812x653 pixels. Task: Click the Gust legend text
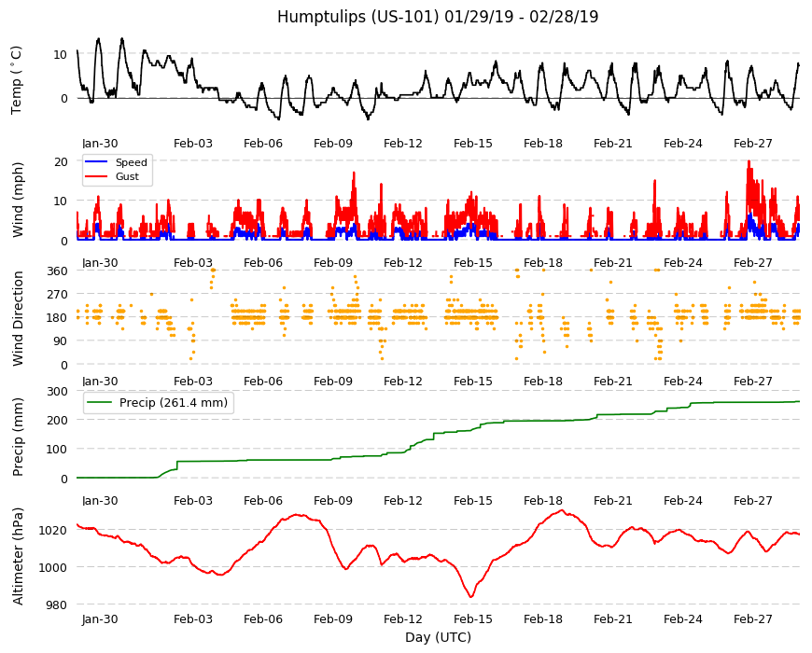(127, 176)
